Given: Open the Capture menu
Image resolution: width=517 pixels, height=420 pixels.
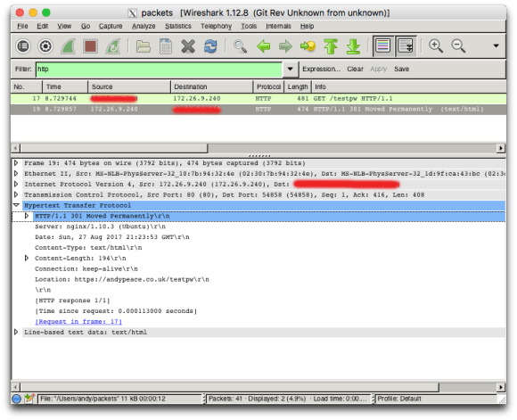Looking at the screenshot, I should click(x=111, y=26).
